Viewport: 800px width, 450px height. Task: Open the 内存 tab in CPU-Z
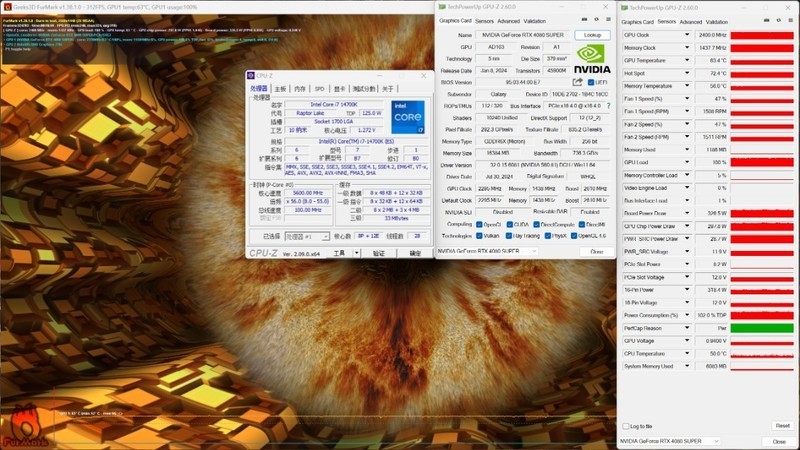pyautogui.click(x=299, y=89)
